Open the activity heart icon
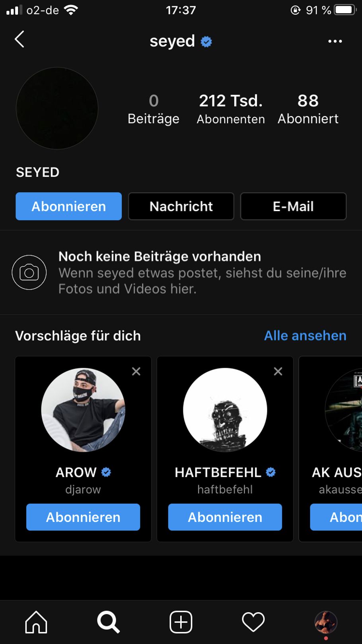This screenshot has width=362, height=644. pyautogui.click(x=253, y=622)
